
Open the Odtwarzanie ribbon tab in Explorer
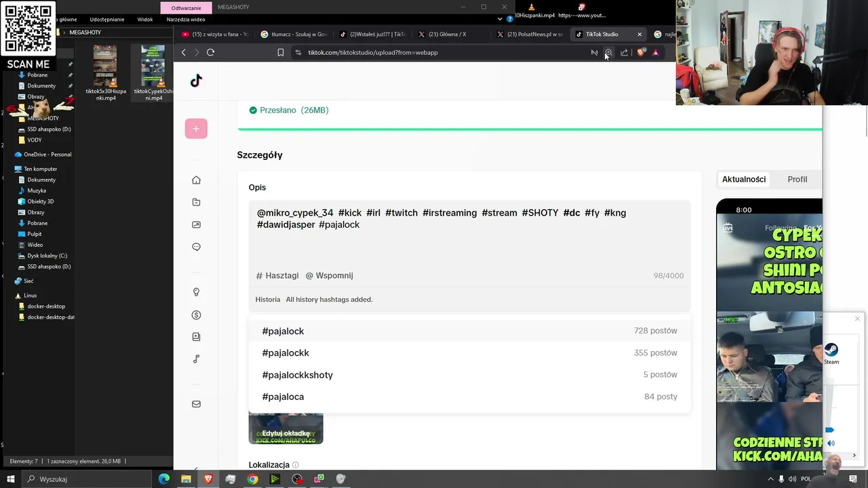186,7
